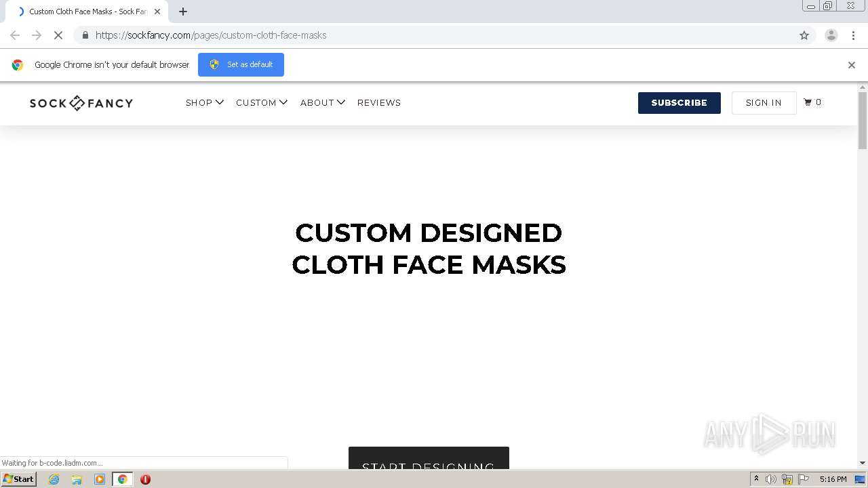Viewport: 868px width, 488px height.
Task: Set Chrome as default browser
Action: [x=241, y=65]
